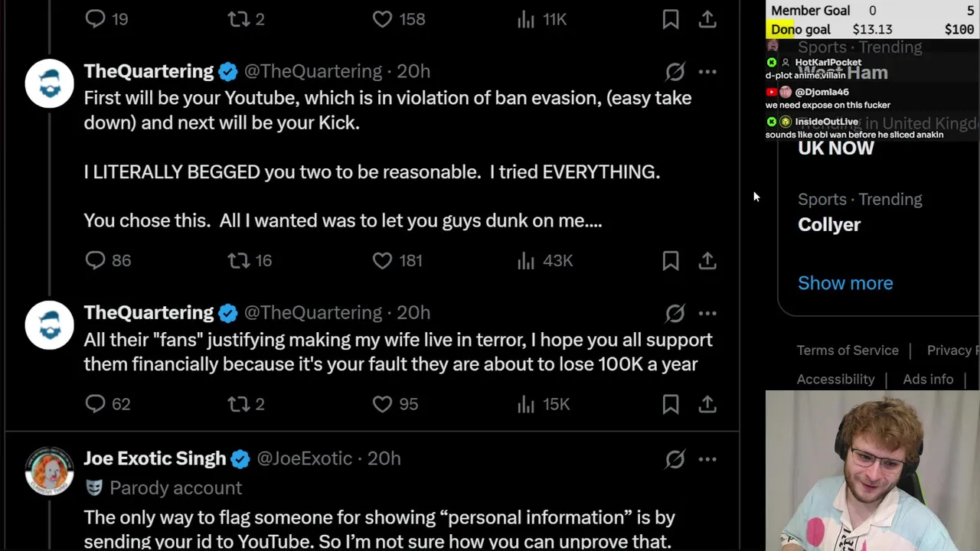Reply to the tweet with 62 replies
Viewport: 980px width, 551px height.
point(95,404)
